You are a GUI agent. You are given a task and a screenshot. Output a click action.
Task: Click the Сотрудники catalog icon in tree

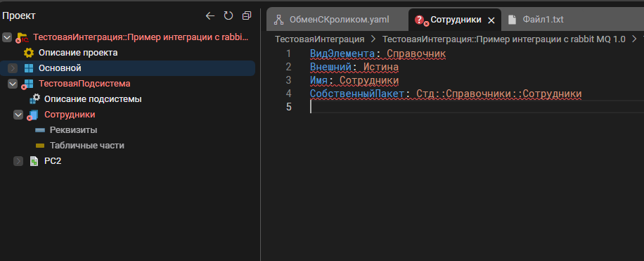click(x=32, y=115)
